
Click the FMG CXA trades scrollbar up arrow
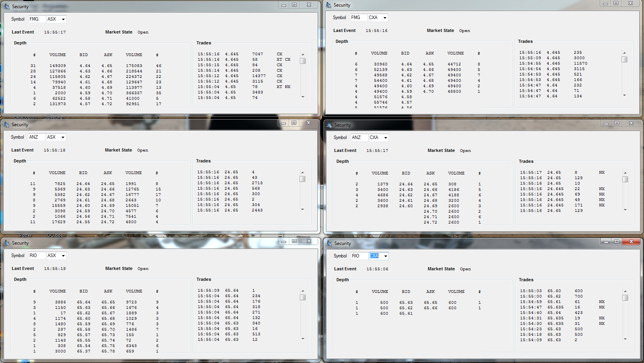click(625, 53)
